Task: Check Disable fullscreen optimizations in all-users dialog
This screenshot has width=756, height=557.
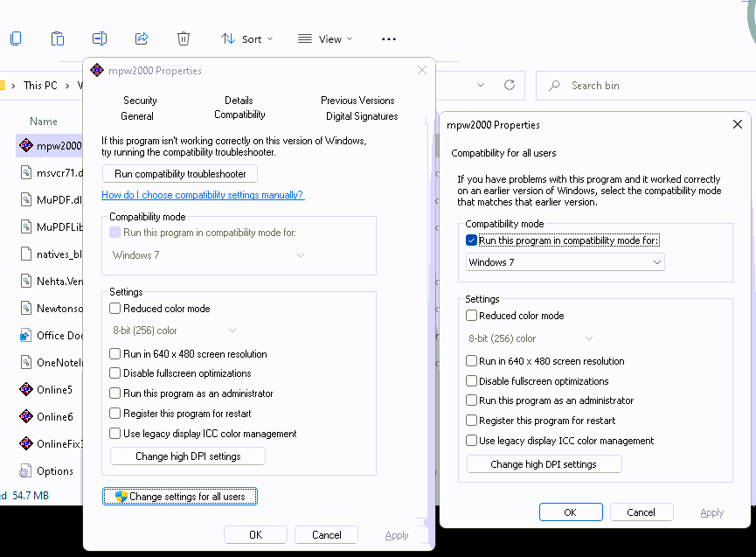Action: pyautogui.click(x=472, y=381)
